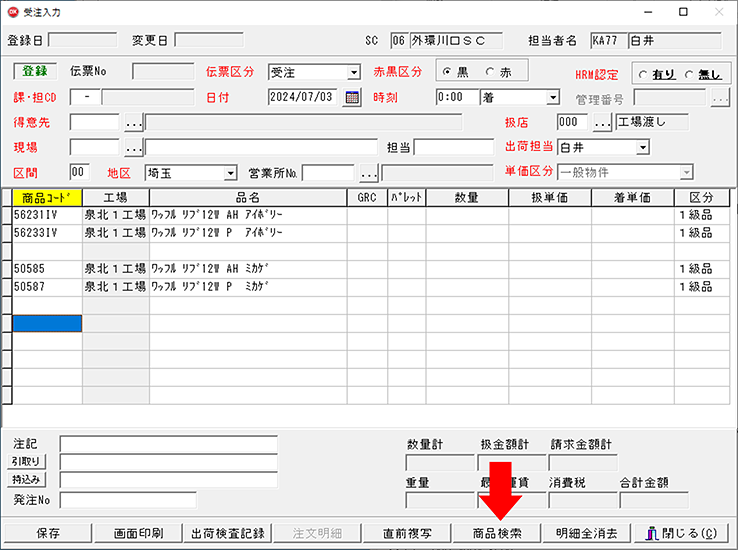Select product code cell 50585

47,269
